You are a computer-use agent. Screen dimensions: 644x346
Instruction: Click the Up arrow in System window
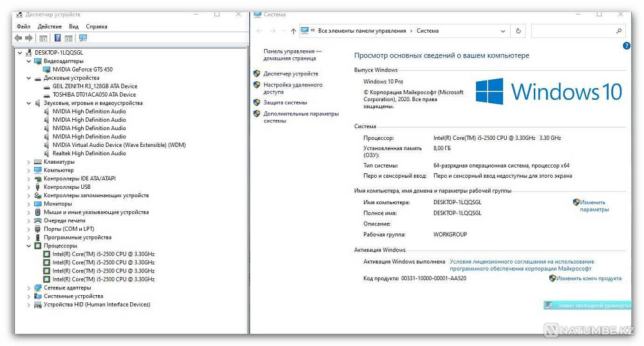click(x=293, y=31)
